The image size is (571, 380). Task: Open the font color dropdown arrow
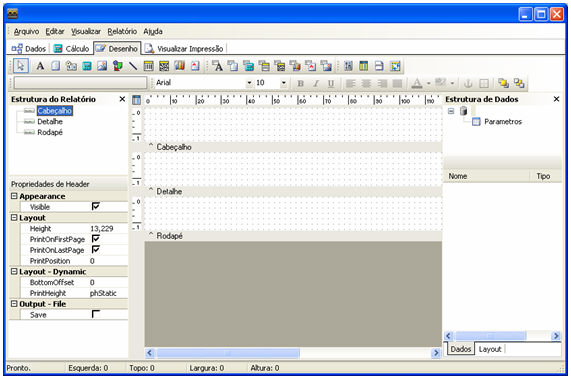429,83
